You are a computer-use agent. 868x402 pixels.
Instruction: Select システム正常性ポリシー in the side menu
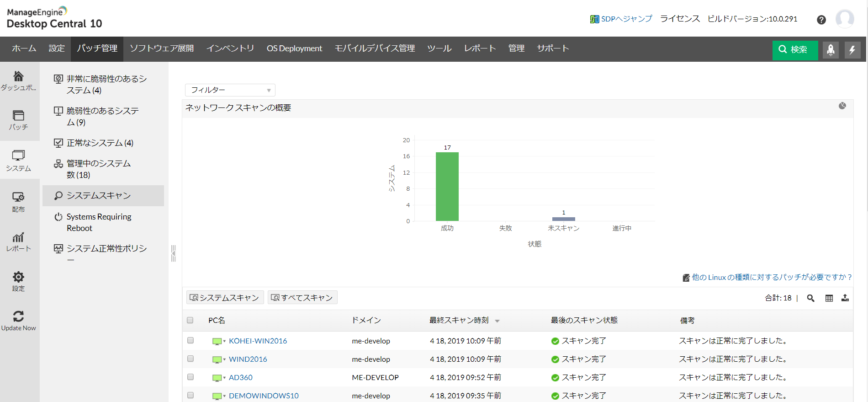[106, 249]
